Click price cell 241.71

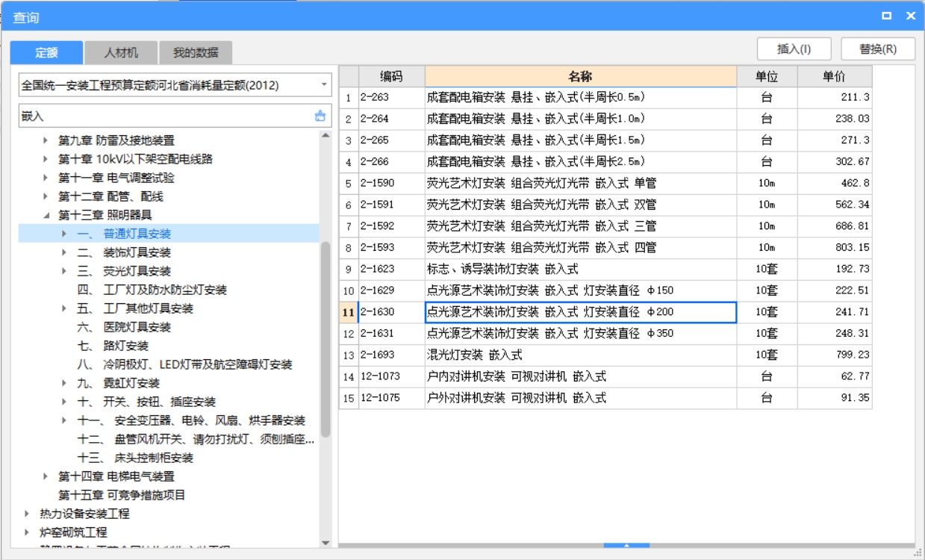pyautogui.click(x=834, y=312)
